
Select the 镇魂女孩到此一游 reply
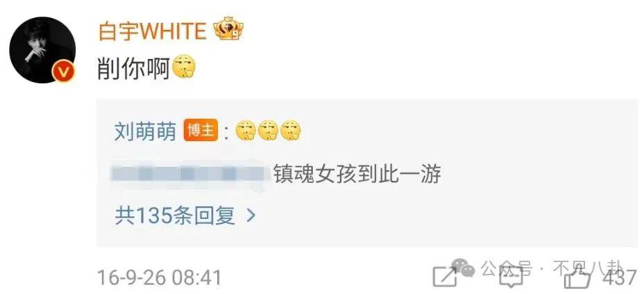pyautogui.click(x=357, y=174)
